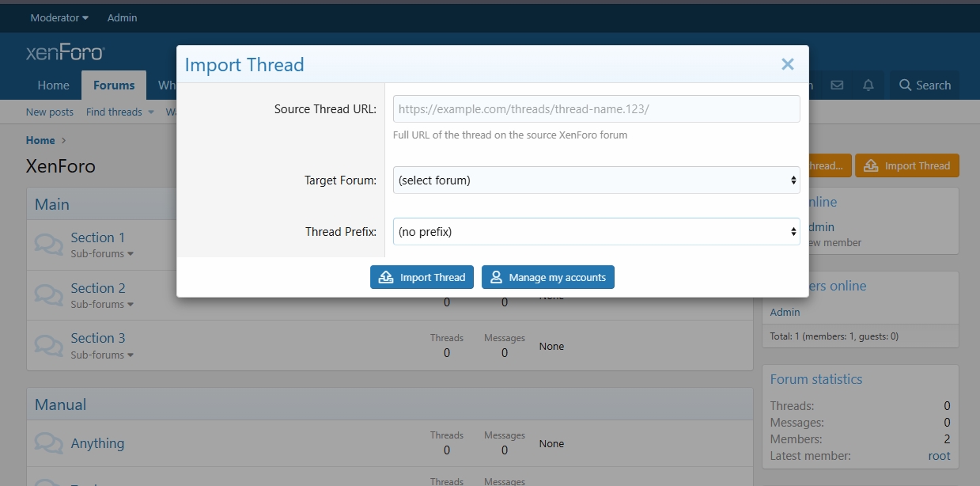This screenshot has height=486, width=980.
Task: Expand Section 3 Sub-forums
Action: 102,355
